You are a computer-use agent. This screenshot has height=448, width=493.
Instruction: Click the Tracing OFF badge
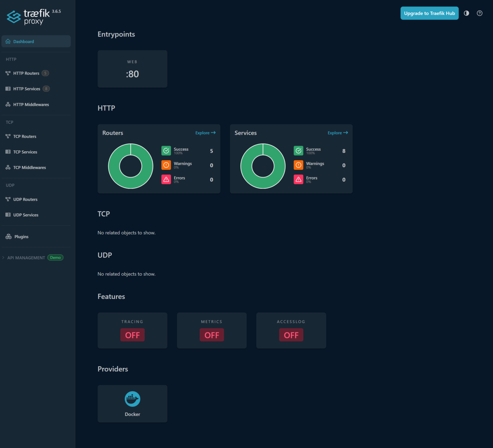pyautogui.click(x=132, y=335)
